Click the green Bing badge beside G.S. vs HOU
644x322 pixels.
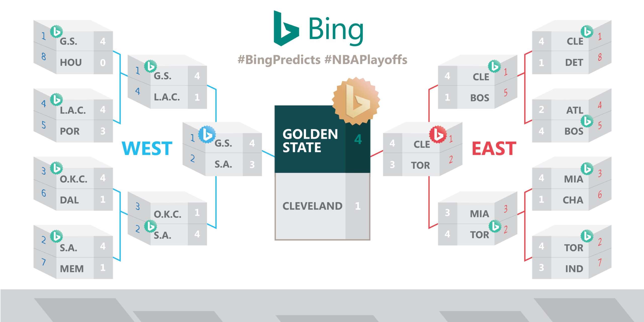point(56,32)
